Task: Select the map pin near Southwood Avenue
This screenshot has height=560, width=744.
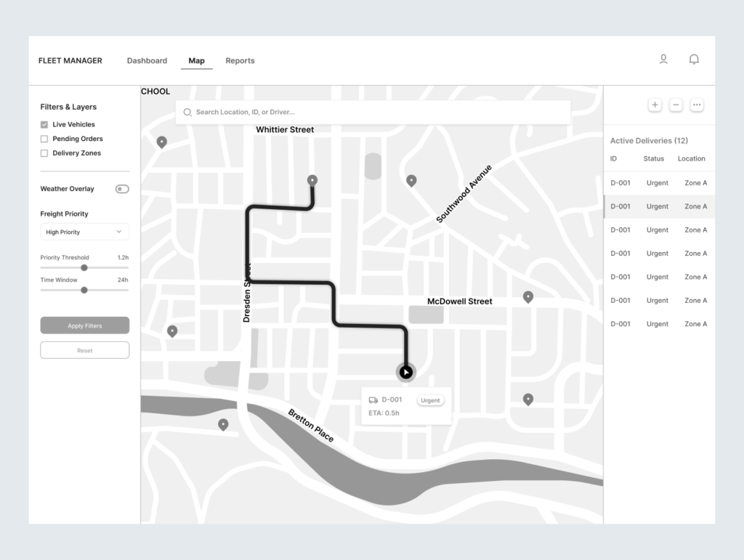Action: 411,180
